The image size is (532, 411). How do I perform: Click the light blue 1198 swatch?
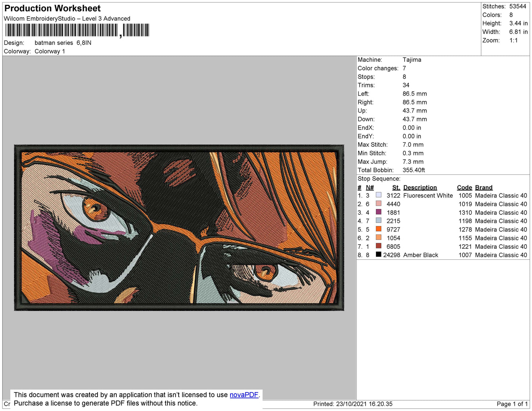click(378, 220)
